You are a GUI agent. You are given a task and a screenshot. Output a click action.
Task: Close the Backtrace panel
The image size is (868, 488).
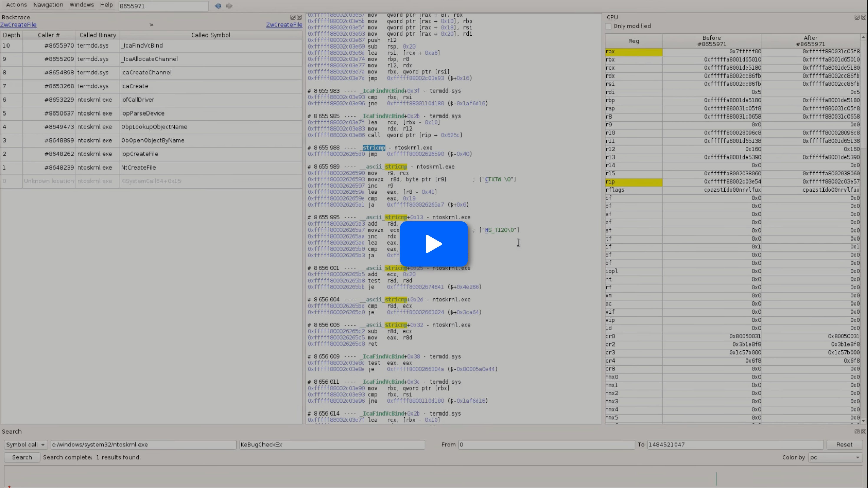[x=299, y=17]
